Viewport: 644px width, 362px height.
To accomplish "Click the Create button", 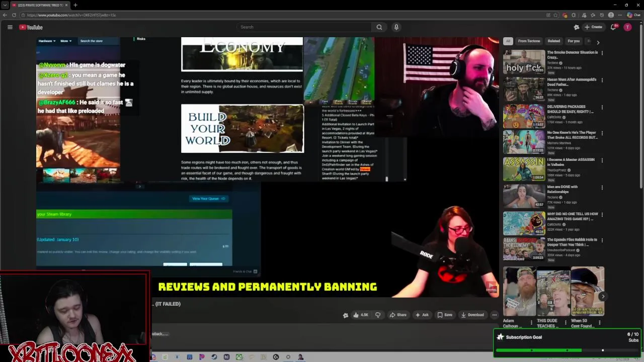I will (593, 27).
